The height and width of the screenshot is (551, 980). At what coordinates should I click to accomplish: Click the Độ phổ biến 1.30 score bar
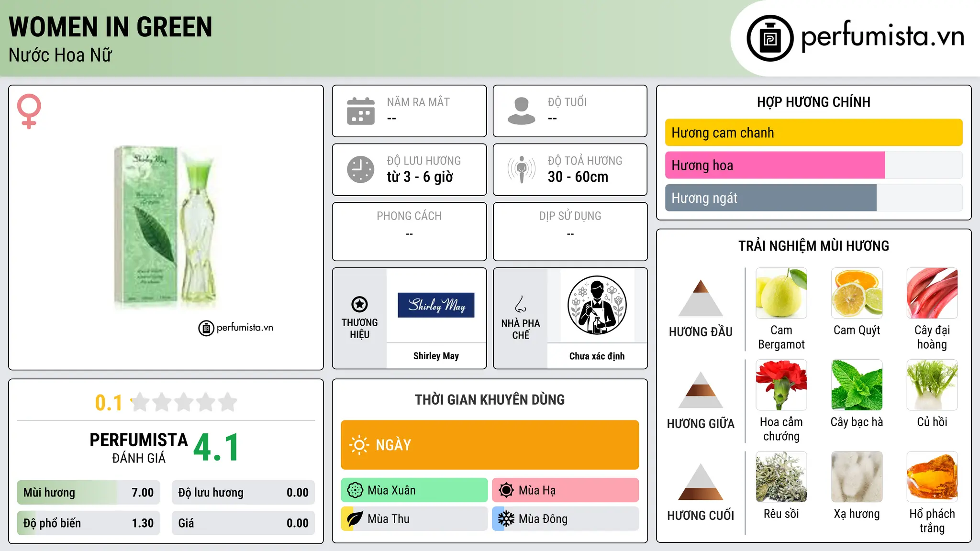point(89,523)
